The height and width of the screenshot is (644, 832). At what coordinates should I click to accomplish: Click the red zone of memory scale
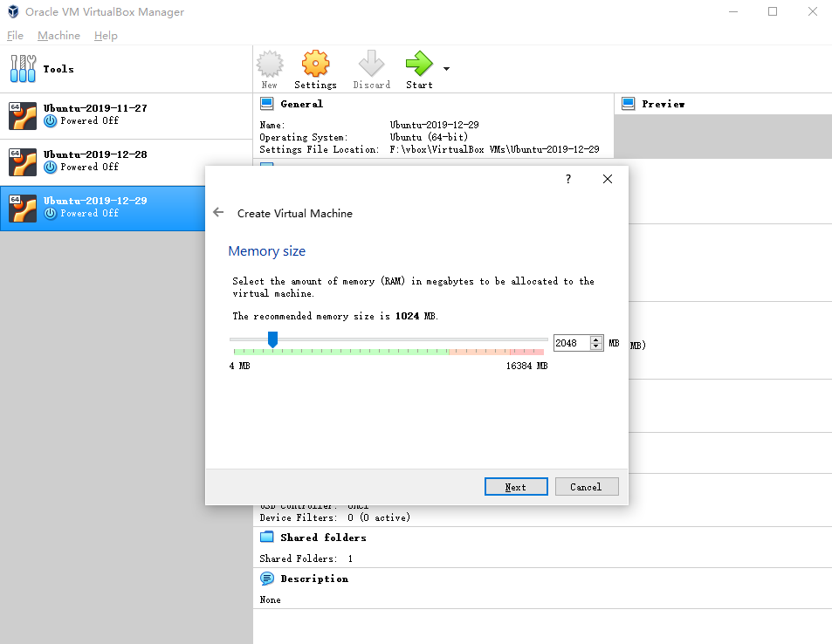[527, 352]
